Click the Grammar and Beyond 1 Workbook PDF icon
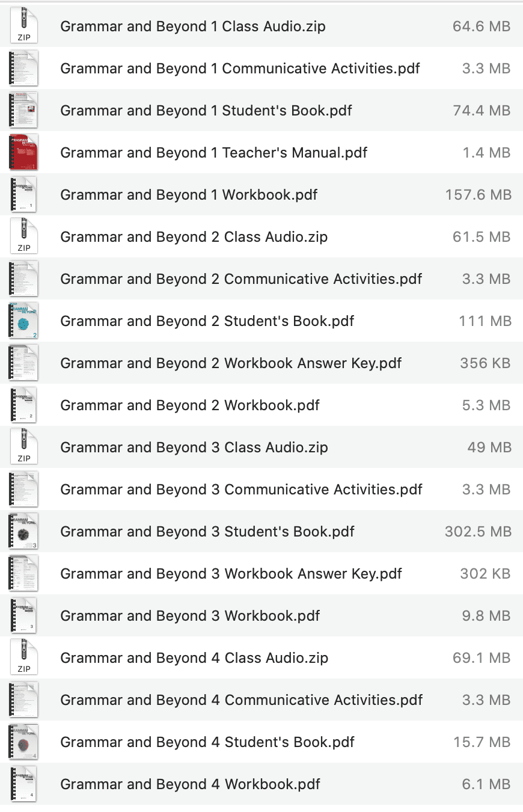This screenshot has width=523, height=812. click(x=24, y=195)
